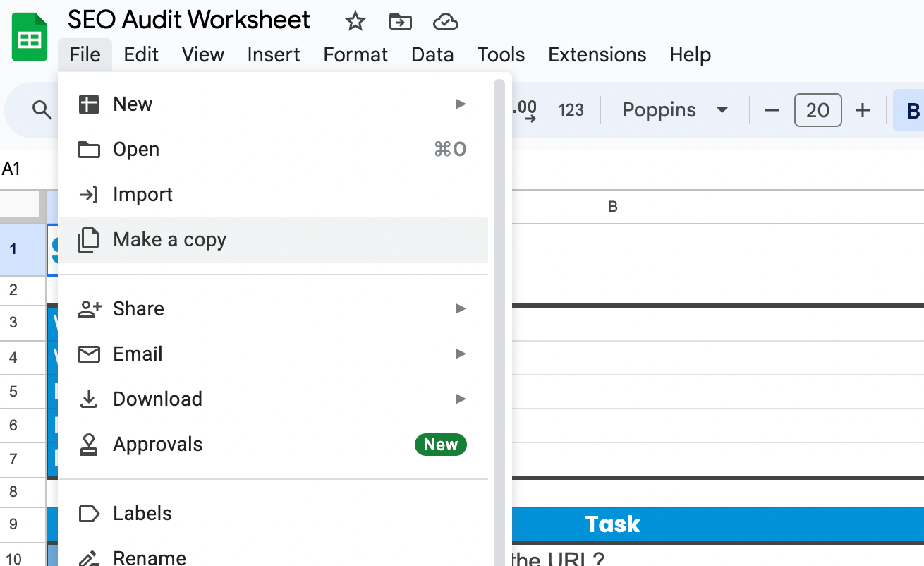
Task: Increase font size with plus icon
Action: (x=862, y=110)
